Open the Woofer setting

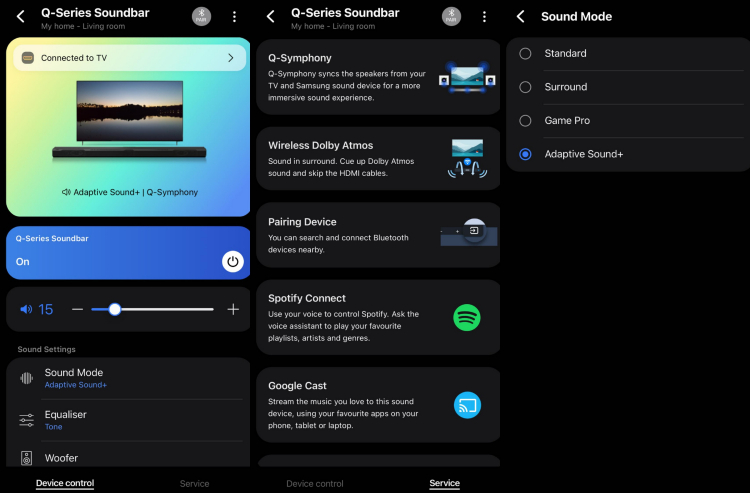(x=128, y=454)
